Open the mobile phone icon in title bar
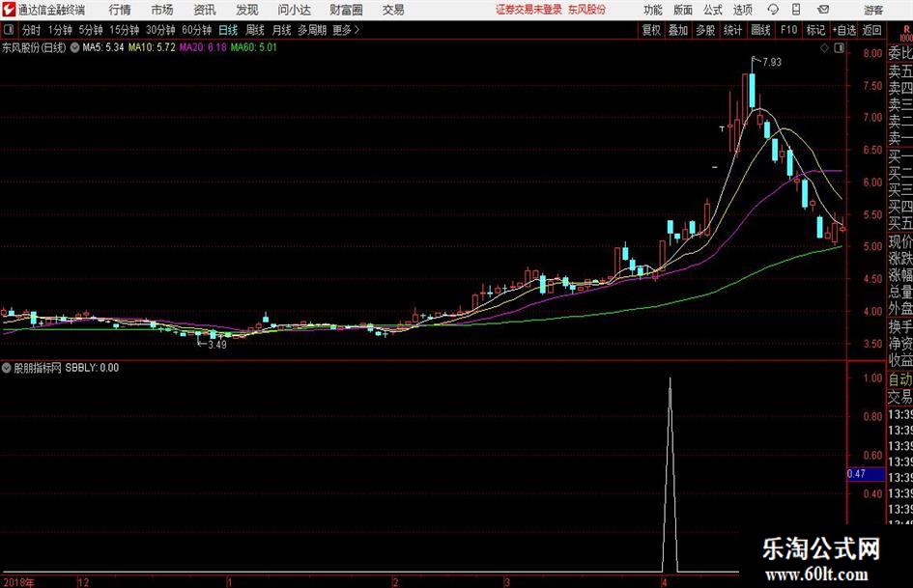 click(x=796, y=10)
